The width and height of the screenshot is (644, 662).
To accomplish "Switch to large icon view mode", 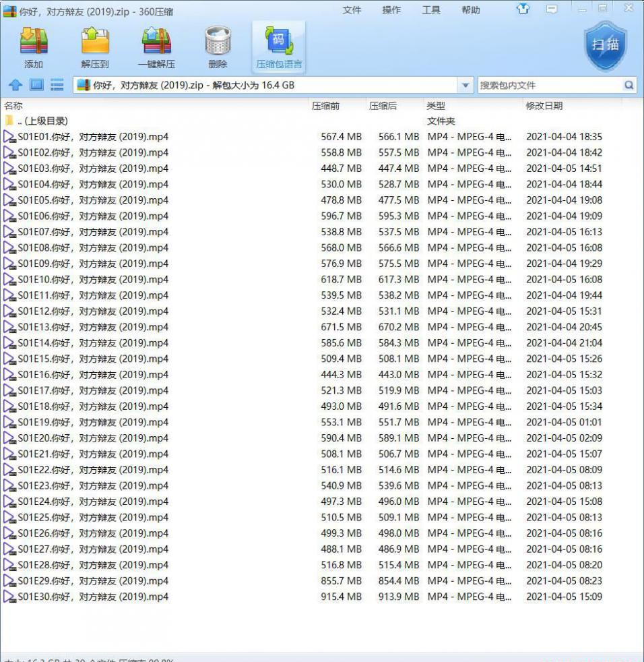I will point(36,85).
